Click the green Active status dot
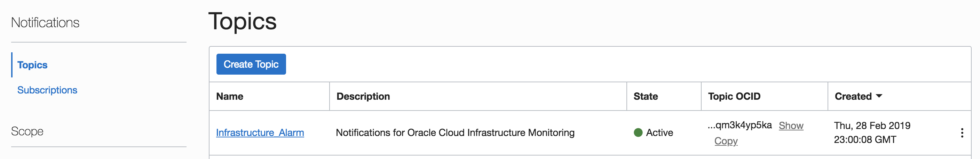 [638, 133]
